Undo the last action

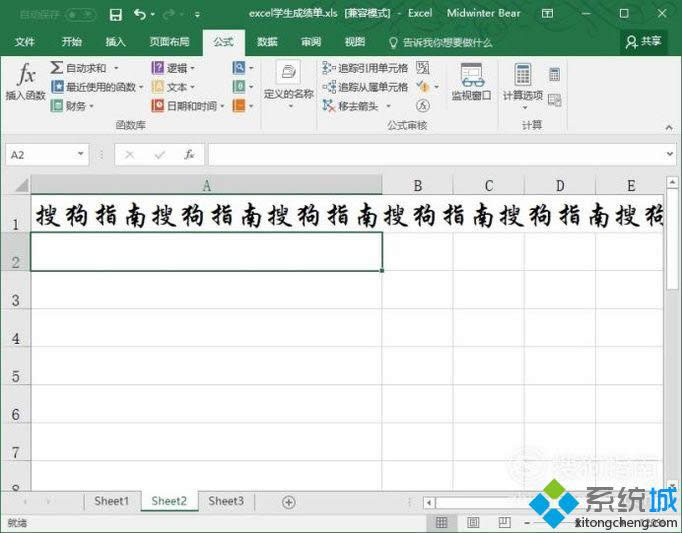(140, 14)
